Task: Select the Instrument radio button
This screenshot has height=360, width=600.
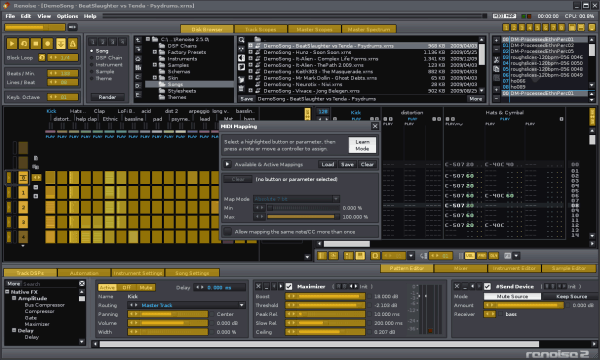Action: [92, 65]
